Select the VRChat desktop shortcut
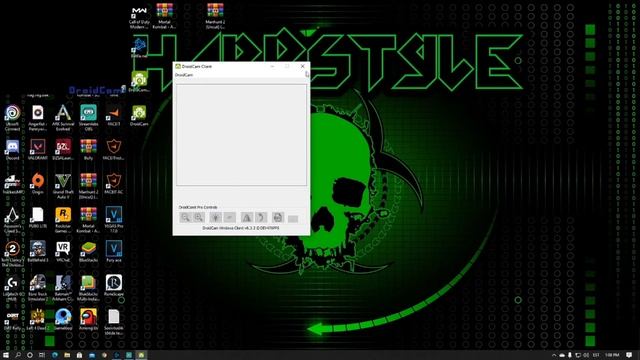Image resolution: width=640 pixels, height=360 pixels. [63, 251]
